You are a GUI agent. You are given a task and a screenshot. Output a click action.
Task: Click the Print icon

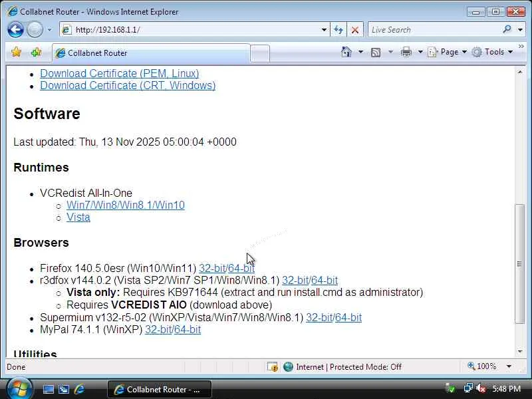point(406,52)
